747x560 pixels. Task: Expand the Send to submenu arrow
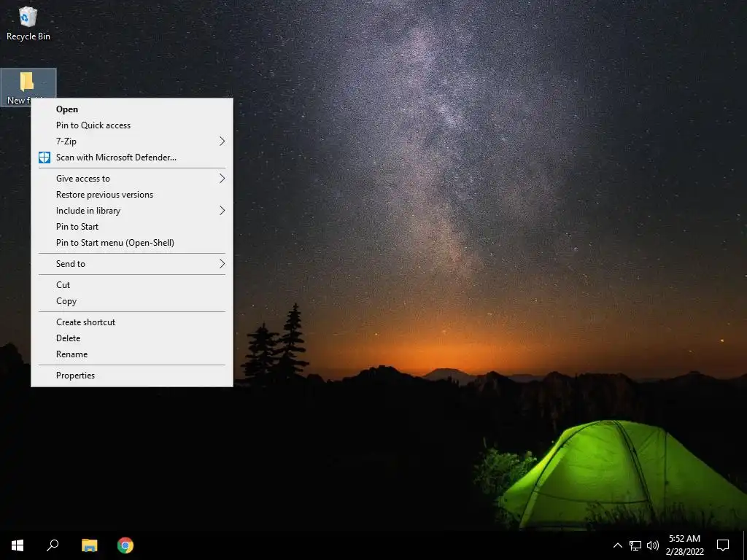click(222, 264)
